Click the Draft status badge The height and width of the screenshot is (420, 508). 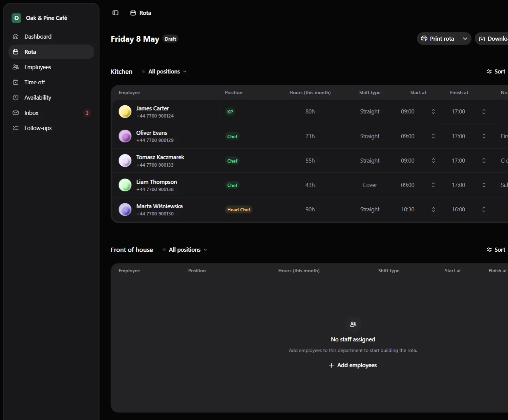(170, 39)
